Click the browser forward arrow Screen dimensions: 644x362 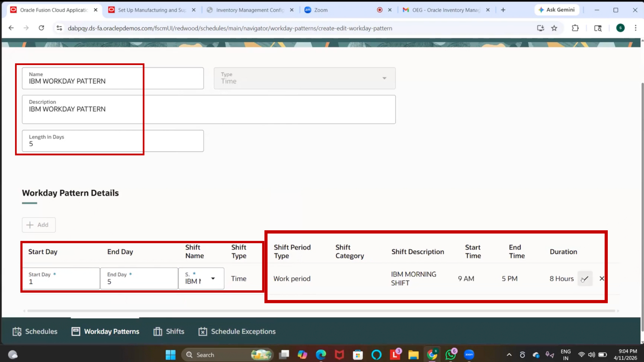pos(26,28)
